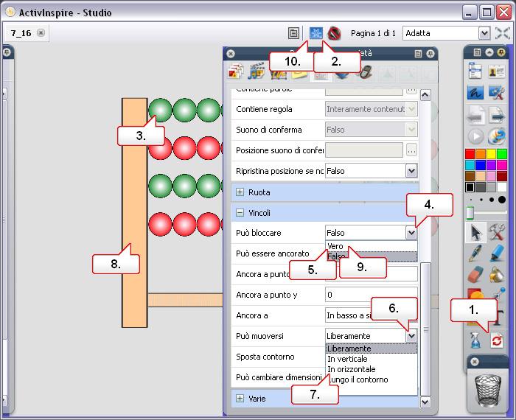Click the Clear spray bottle tool
516x420 pixels.
click(475, 340)
